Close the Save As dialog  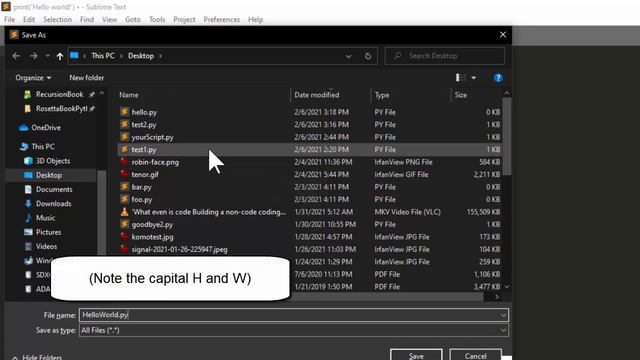[x=503, y=35]
